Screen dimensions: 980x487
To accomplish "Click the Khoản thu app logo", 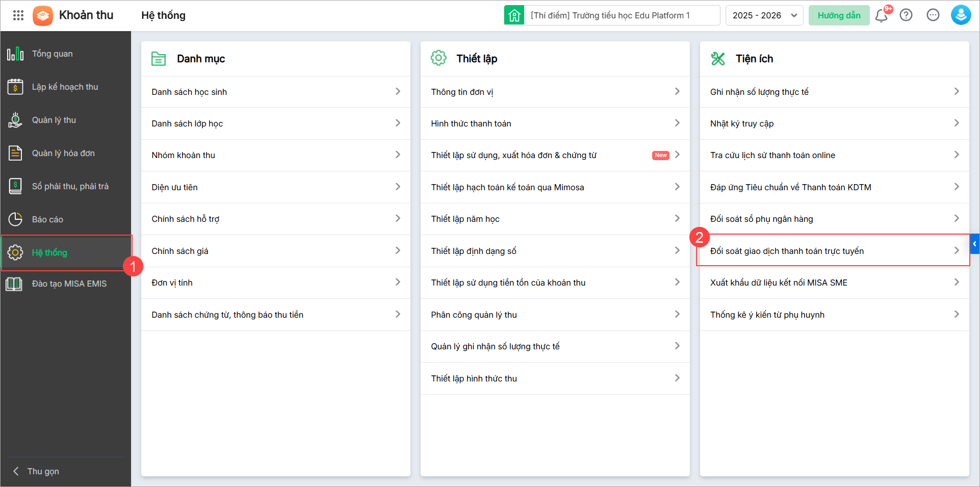I will coord(43,16).
